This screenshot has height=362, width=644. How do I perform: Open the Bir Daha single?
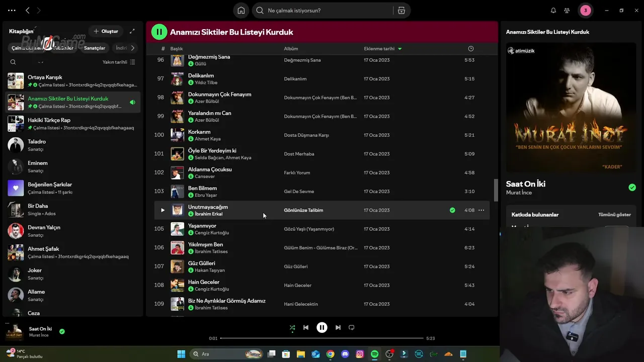click(x=73, y=210)
